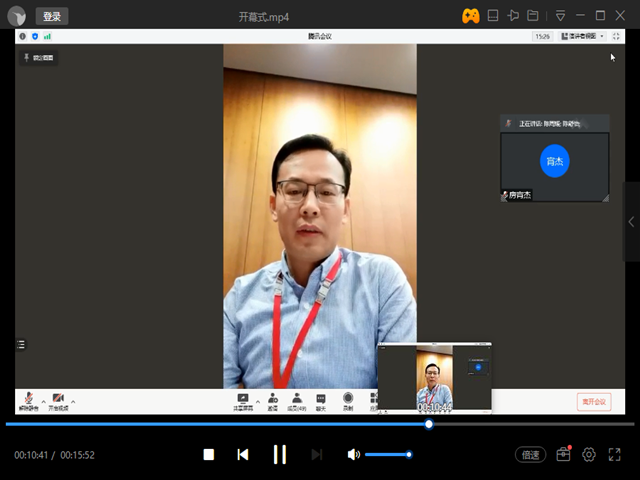Click the 离开会议 leave meeting button
The height and width of the screenshot is (480, 640).
pyautogui.click(x=594, y=402)
